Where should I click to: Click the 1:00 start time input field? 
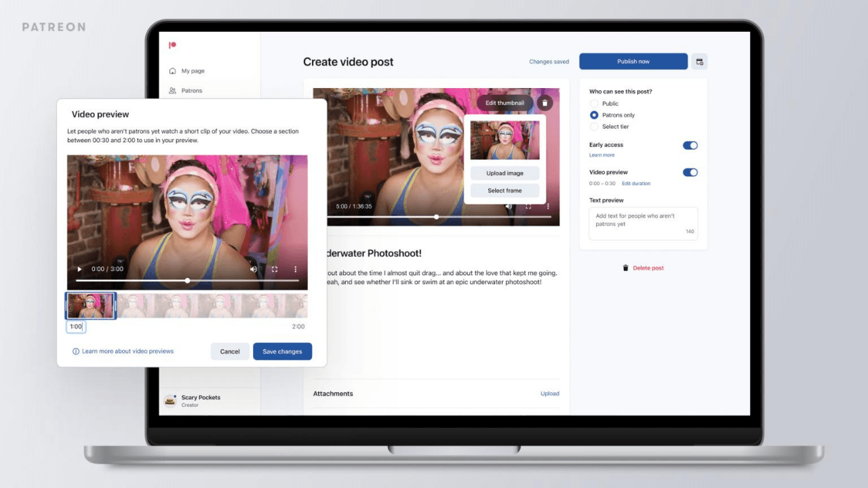tap(75, 326)
